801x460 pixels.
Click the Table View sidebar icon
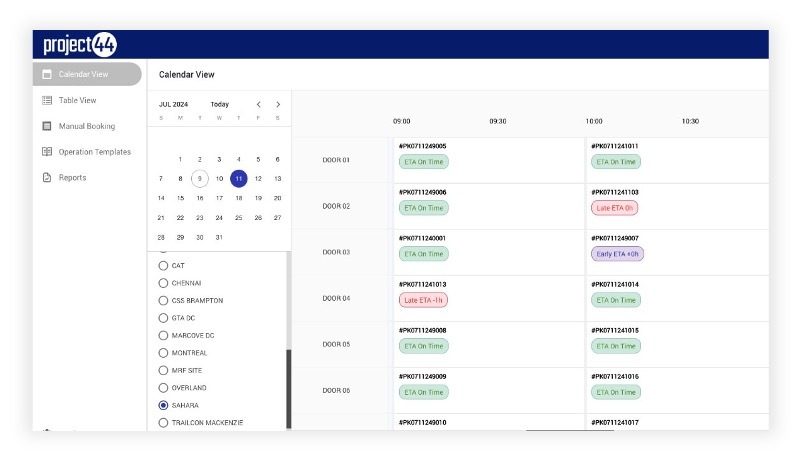[x=47, y=100]
